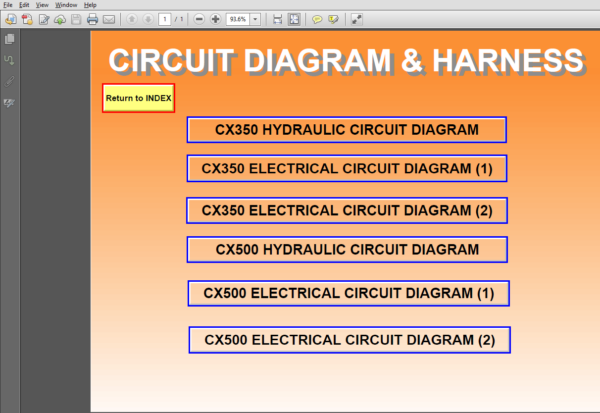Click the Next page down arrow

point(148,19)
